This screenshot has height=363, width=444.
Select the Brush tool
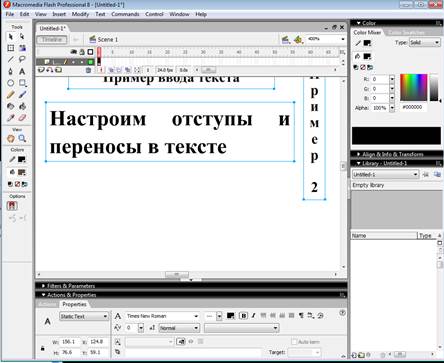22,95
